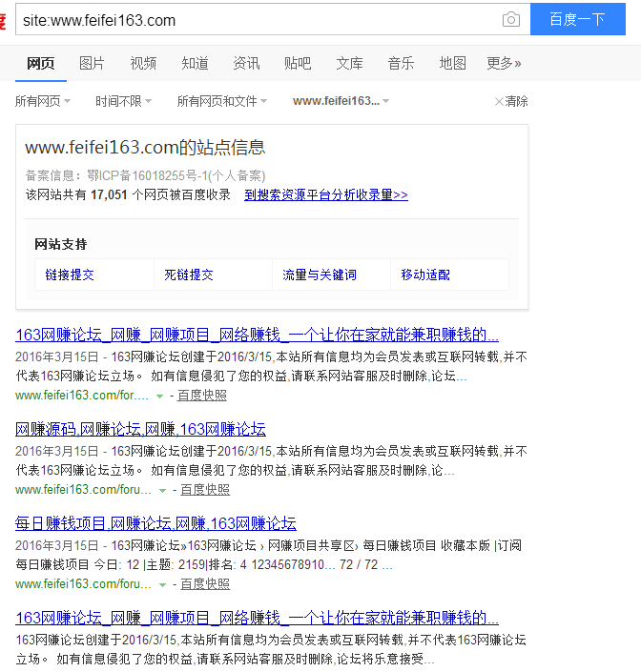
Task: Open first result 163网赚论坛_网赚_网赚项目 title
Action: pyautogui.click(x=257, y=335)
